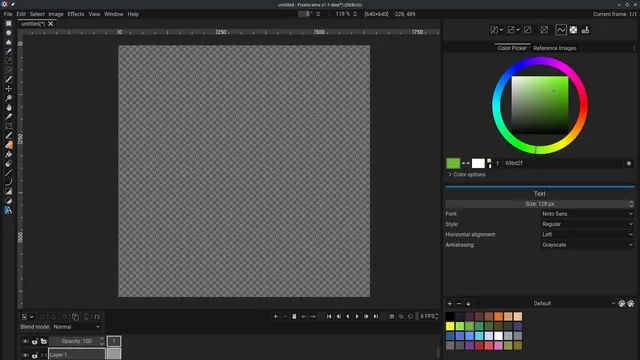Image resolution: width=640 pixels, height=360 pixels.
Task: Close the untitled(*) document tab
Action: tap(51, 24)
